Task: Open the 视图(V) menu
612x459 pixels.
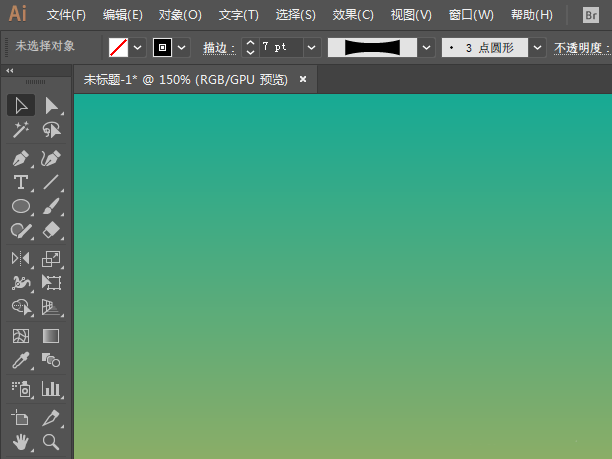Action: (x=411, y=15)
